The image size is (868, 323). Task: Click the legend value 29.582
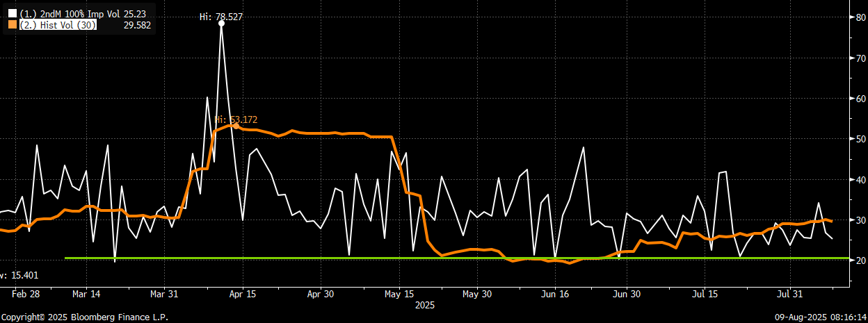pyautogui.click(x=138, y=25)
